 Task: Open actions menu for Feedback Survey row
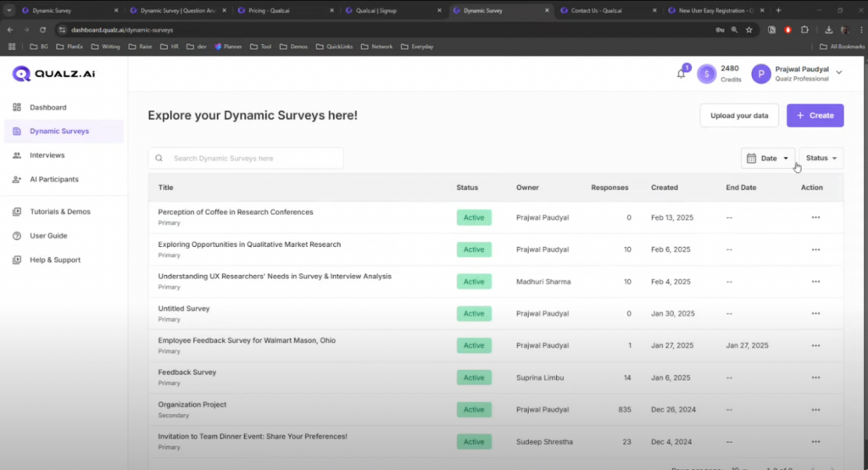[x=815, y=378]
